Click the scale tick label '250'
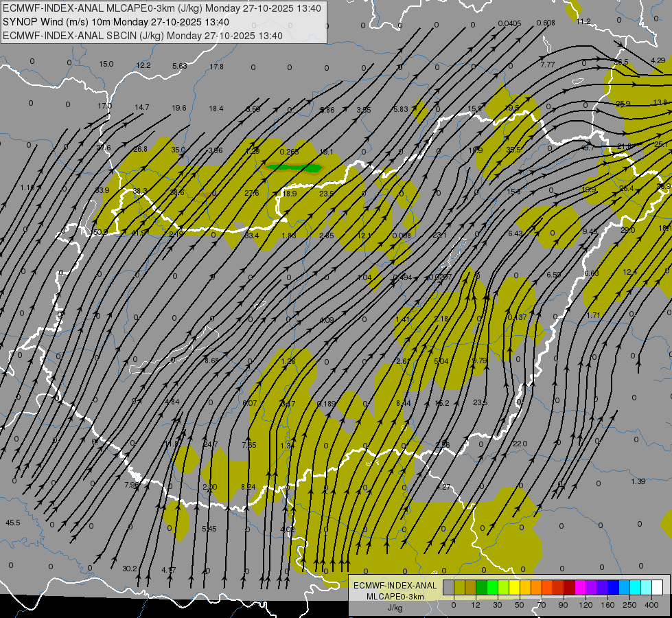Viewport: 672px width, 618px height. [x=629, y=605]
